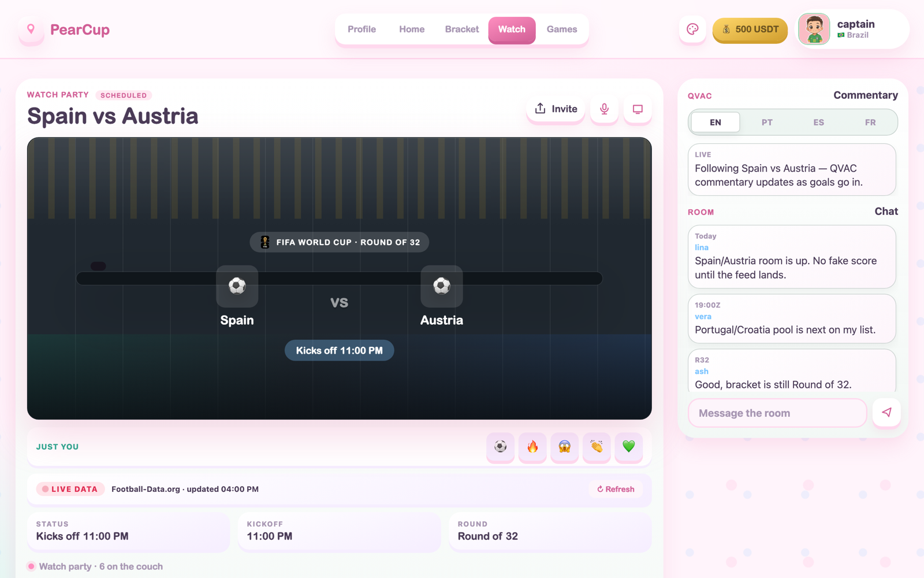Viewport: 924px width, 578px height.
Task: Click the ash chat message
Action: 792,371
